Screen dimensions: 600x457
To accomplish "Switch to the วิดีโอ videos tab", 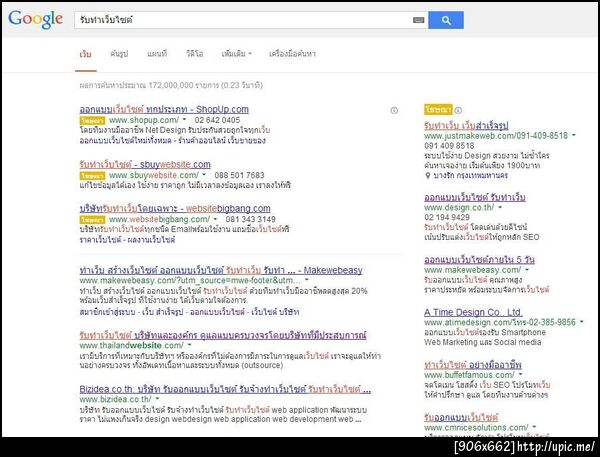I will click(x=195, y=54).
